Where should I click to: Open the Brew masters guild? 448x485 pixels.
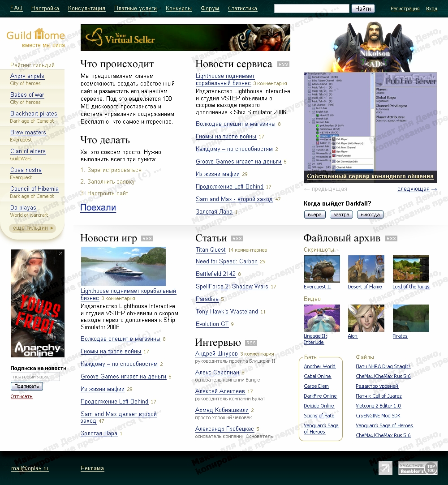[28, 133]
